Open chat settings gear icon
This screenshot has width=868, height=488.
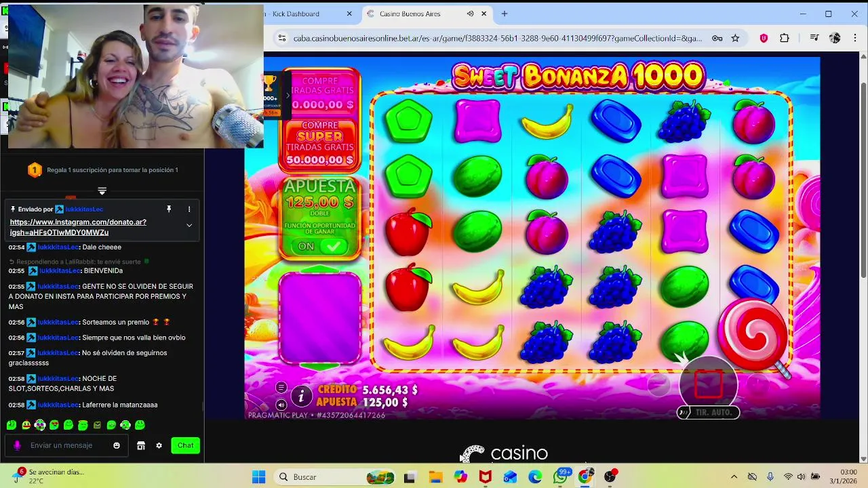(x=159, y=445)
